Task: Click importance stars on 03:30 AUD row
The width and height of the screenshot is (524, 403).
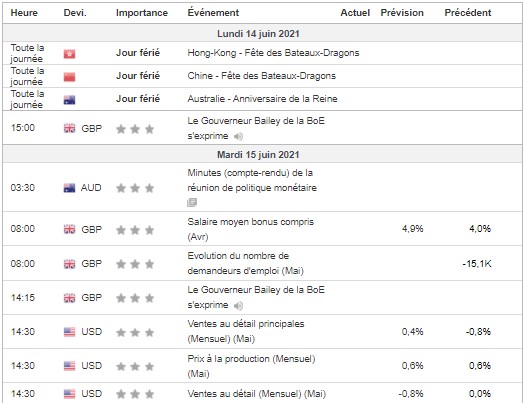Action: click(135, 188)
